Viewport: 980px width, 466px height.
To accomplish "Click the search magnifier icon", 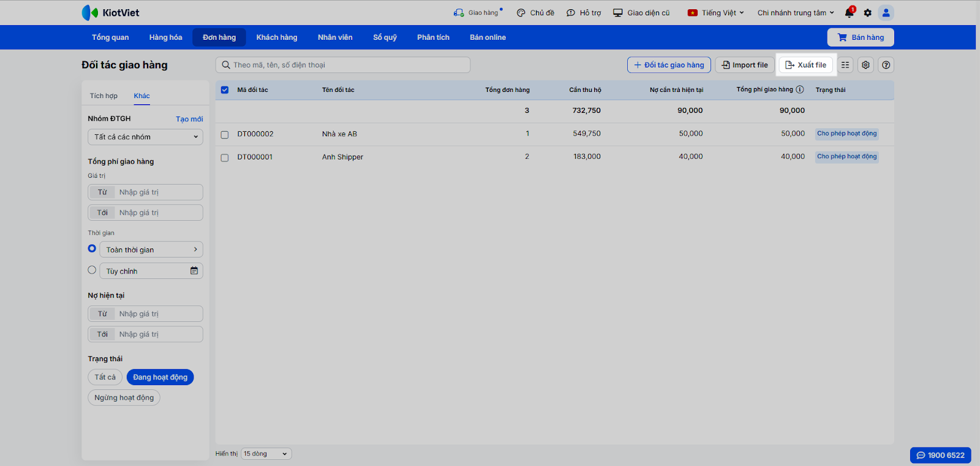I will click(226, 65).
